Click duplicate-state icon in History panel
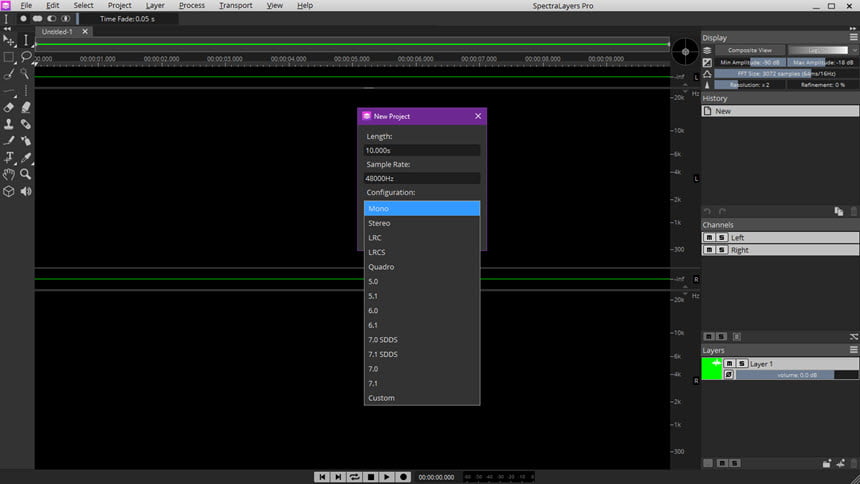Screen dimensions: 860x484 point(839,212)
